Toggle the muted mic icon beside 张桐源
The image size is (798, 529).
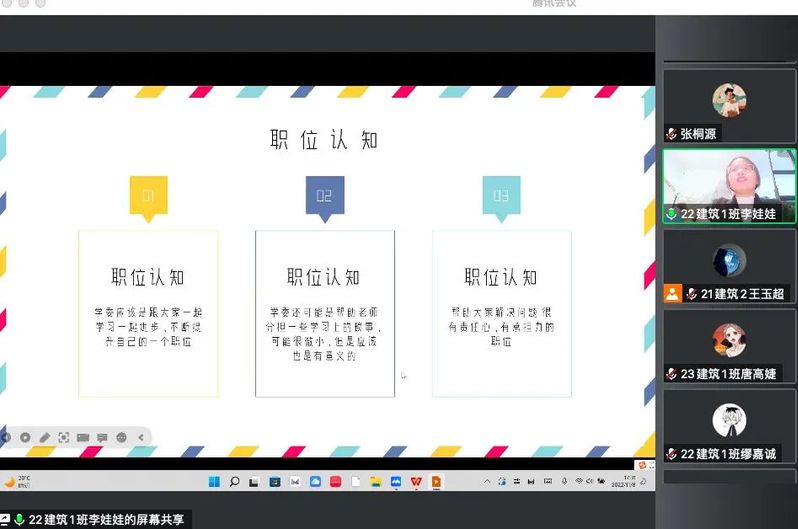click(672, 134)
